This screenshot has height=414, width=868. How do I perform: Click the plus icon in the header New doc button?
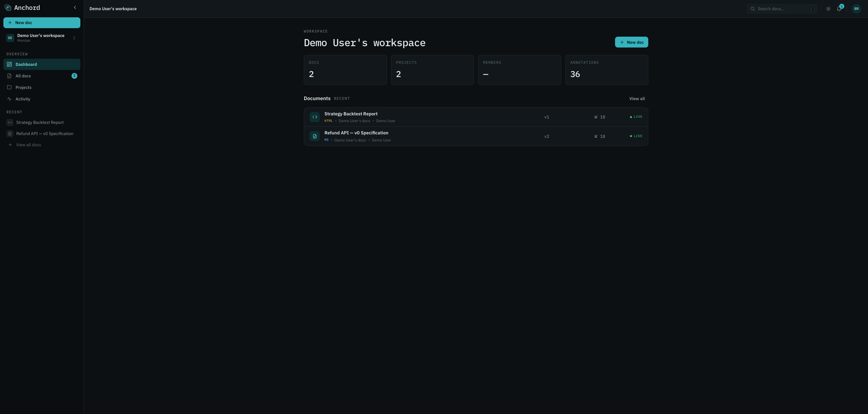(622, 42)
